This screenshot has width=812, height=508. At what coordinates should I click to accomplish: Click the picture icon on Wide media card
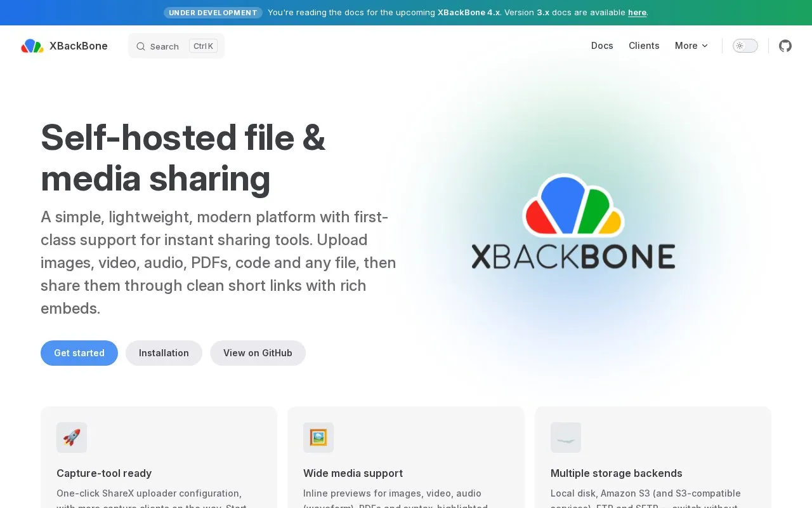(318, 438)
